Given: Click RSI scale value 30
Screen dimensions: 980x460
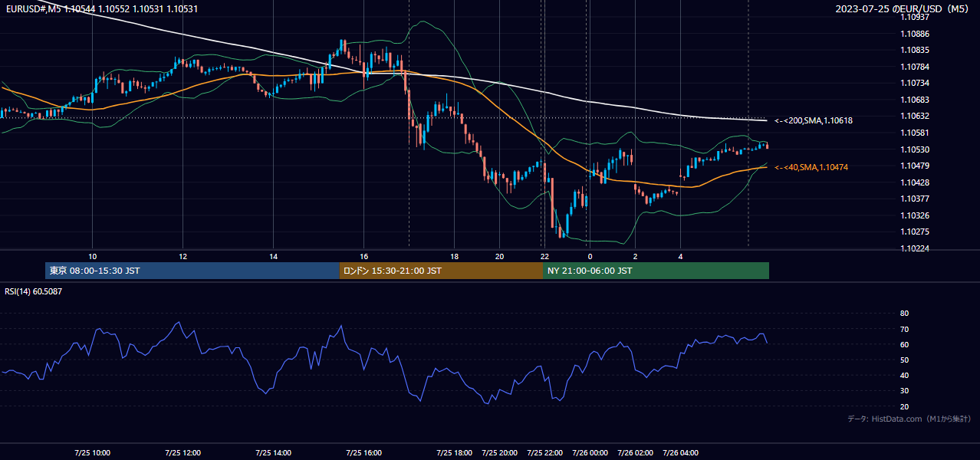Looking at the screenshot, I should tap(904, 391).
